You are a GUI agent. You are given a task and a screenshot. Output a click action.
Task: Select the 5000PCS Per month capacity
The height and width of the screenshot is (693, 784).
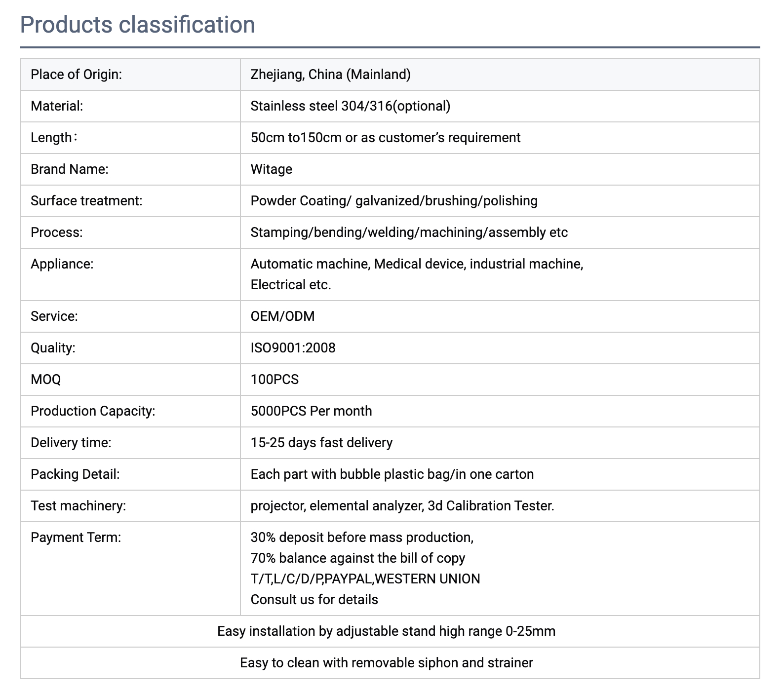[311, 411]
